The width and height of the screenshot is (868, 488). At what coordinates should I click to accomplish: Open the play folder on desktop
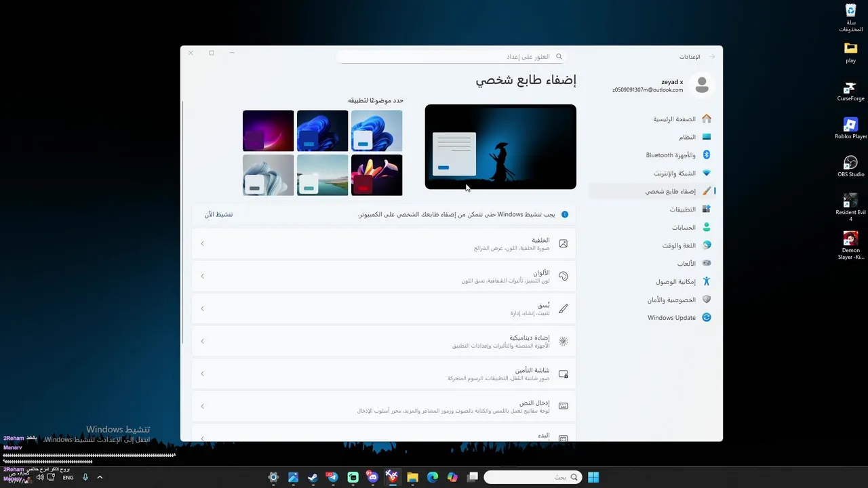point(850,53)
